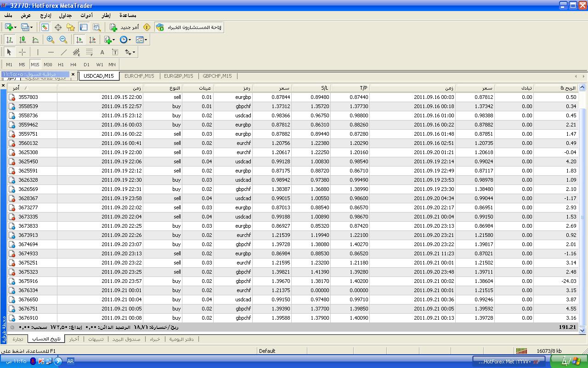Toggle the Terminal panel icon
Screen dimensions: 588x368
pos(83,28)
